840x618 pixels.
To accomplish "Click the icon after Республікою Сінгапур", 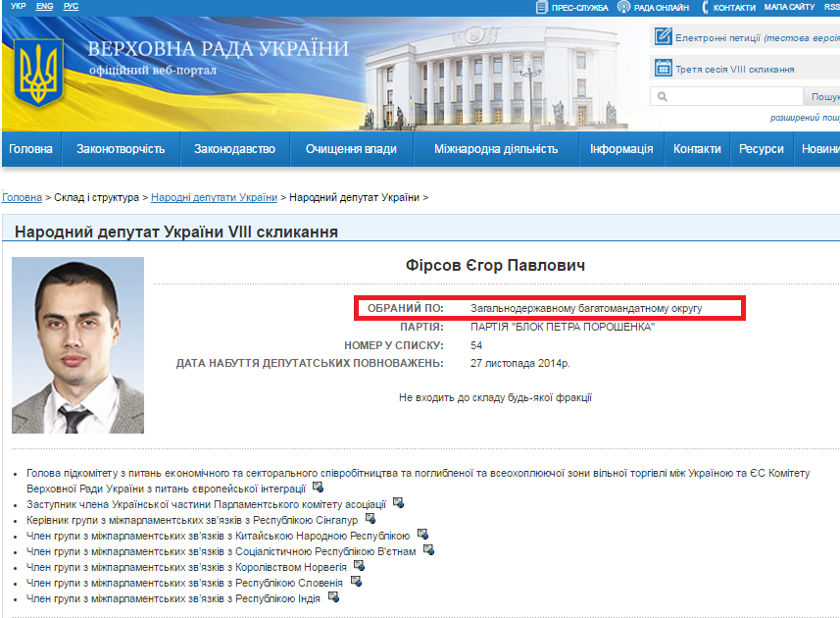I will click(x=370, y=518).
